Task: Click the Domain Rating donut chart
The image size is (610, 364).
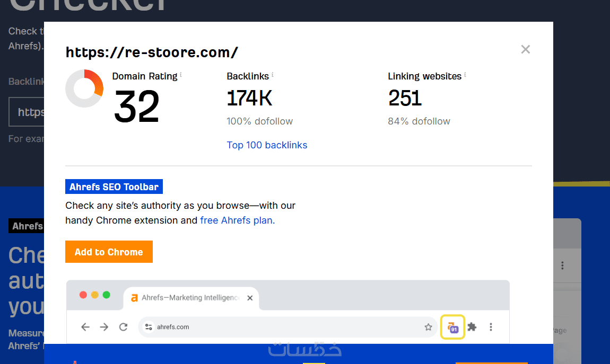Action: click(84, 88)
